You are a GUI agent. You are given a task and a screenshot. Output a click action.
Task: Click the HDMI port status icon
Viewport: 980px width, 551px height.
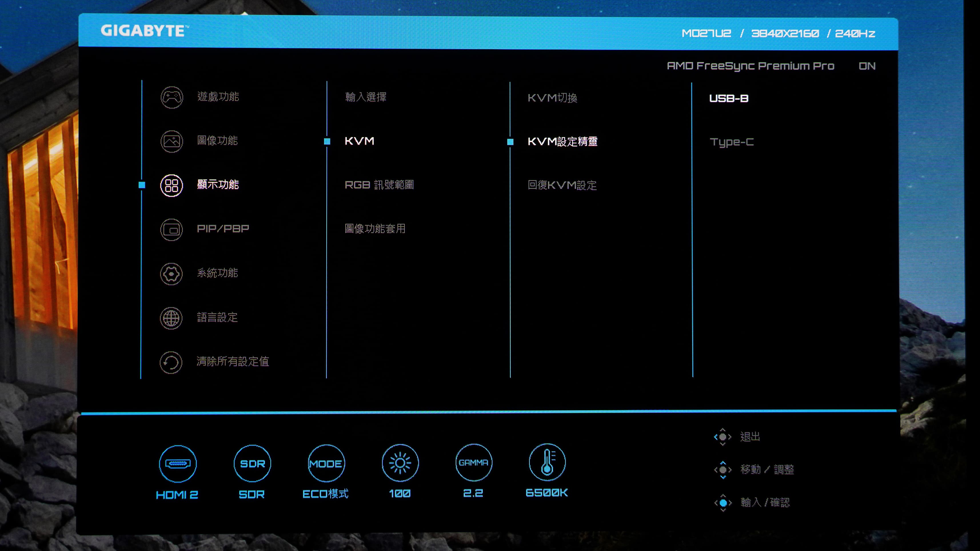[x=178, y=464]
